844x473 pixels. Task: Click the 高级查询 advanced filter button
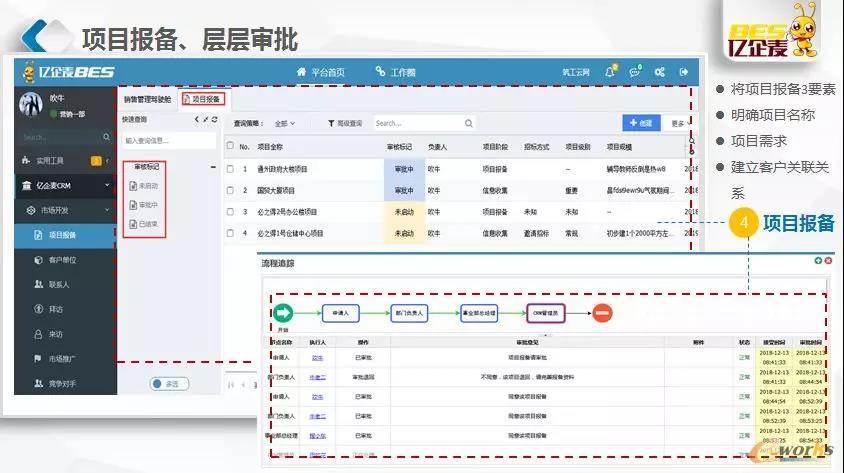click(x=345, y=123)
